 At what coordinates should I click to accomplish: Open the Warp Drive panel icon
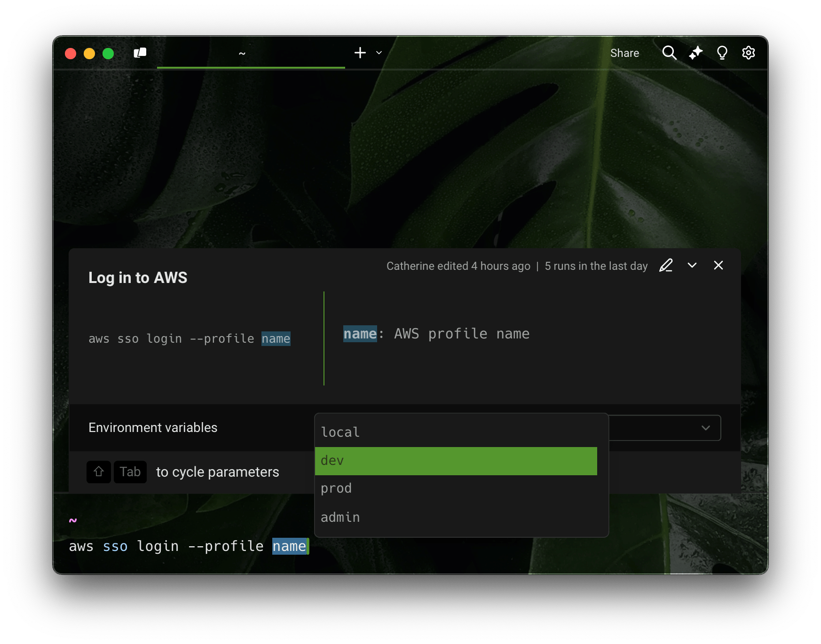tap(140, 53)
